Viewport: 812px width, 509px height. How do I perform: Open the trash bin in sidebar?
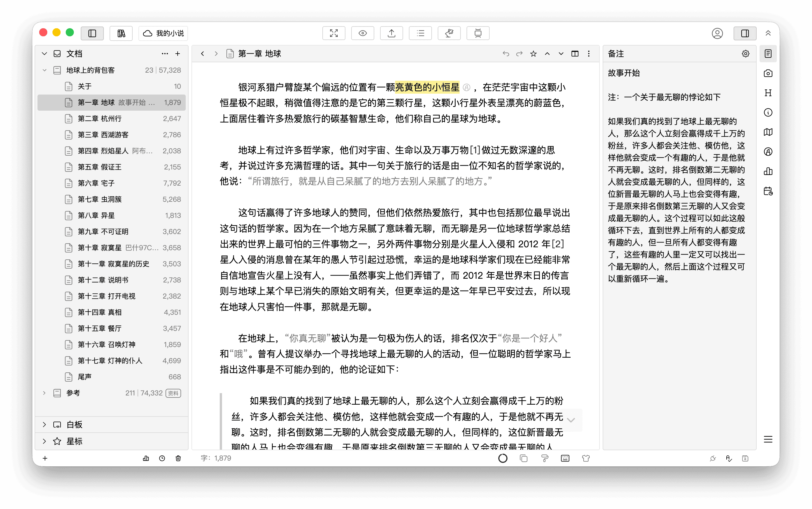[x=178, y=458]
